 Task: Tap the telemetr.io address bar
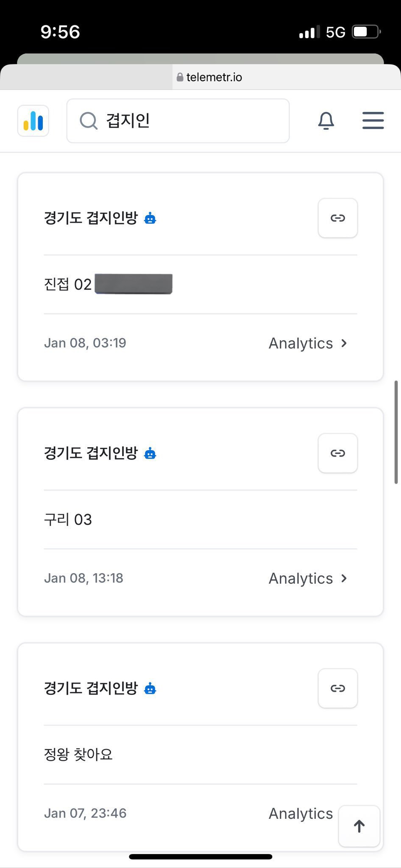tap(209, 77)
